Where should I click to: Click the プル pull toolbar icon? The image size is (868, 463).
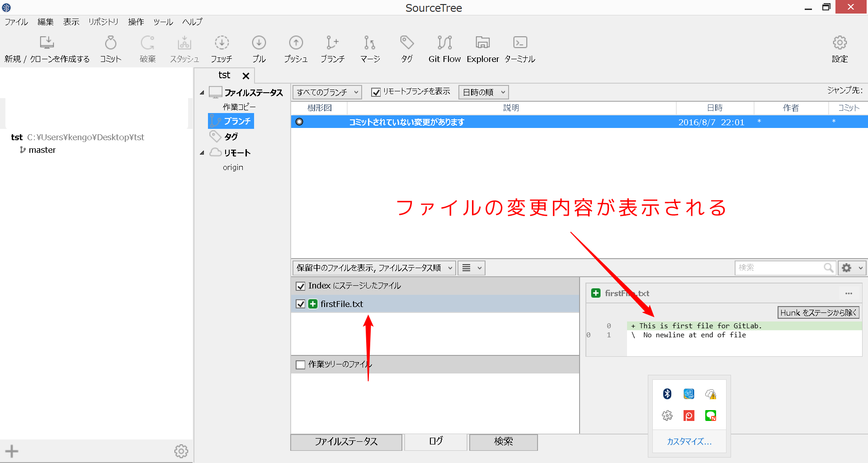[x=259, y=43]
